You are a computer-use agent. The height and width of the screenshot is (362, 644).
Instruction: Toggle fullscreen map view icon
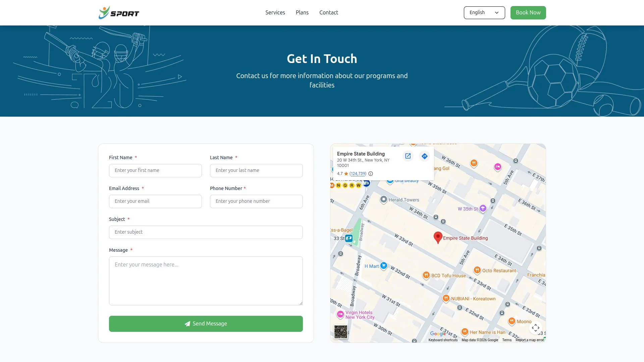coord(535,327)
